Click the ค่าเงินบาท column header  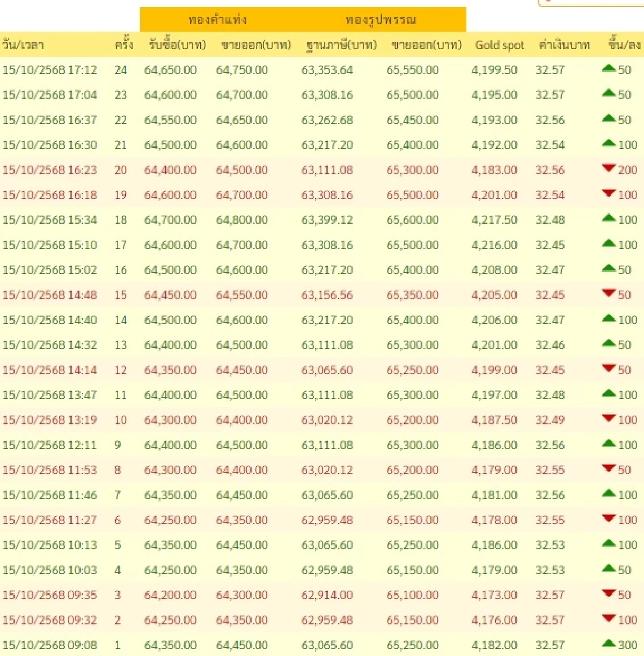tap(564, 45)
